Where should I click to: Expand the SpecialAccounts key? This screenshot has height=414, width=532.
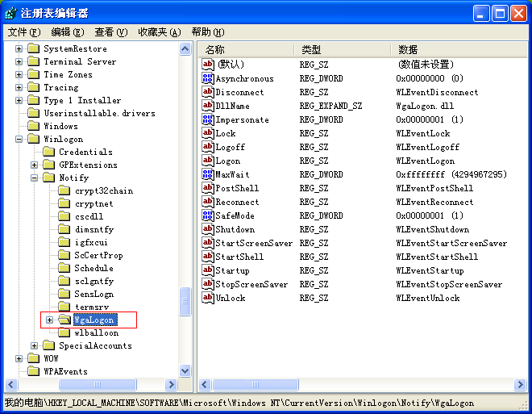pyautogui.click(x=35, y=345)
